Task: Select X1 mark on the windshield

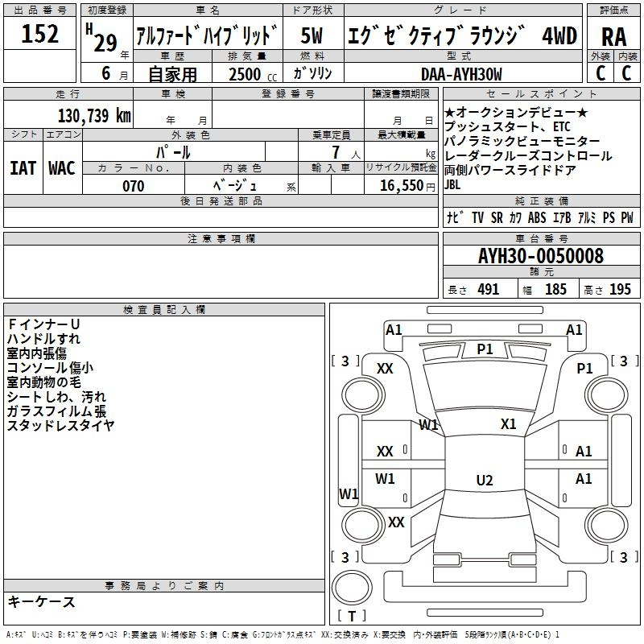Action: pos(509,424)
